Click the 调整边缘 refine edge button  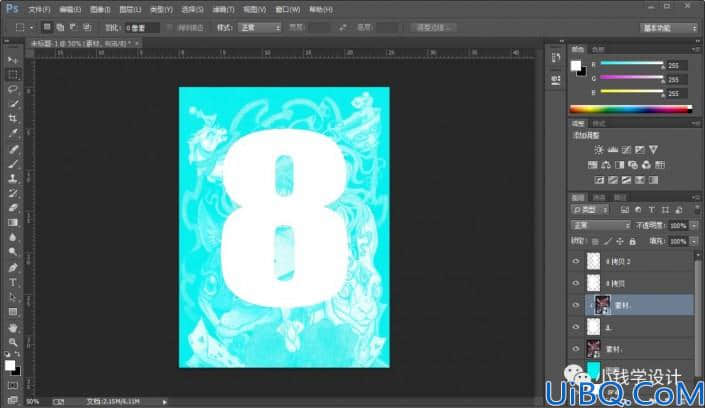(433, 28)
